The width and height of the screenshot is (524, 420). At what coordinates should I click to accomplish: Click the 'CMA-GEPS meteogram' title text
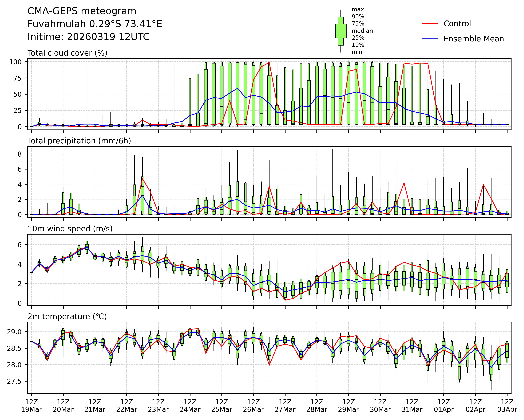(x=82, y=11)
